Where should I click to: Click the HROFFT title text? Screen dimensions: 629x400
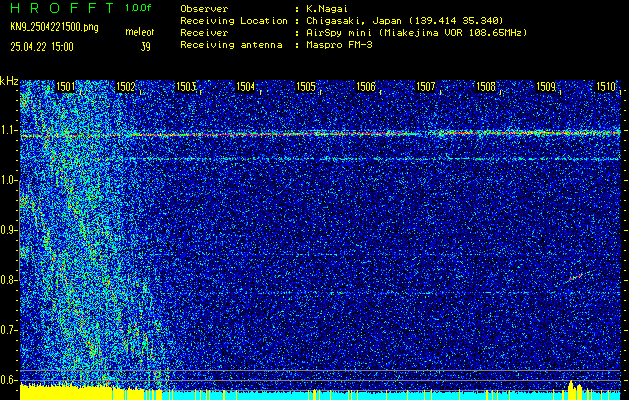click(x=63, y=8)
